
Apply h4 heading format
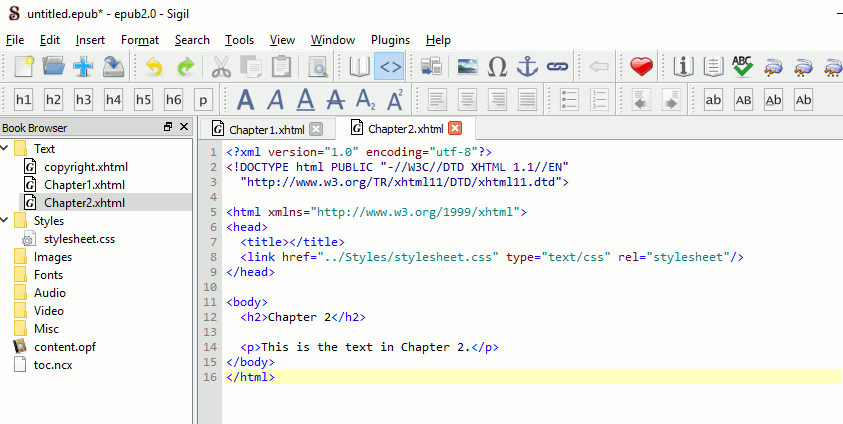(x=113, y=100)
